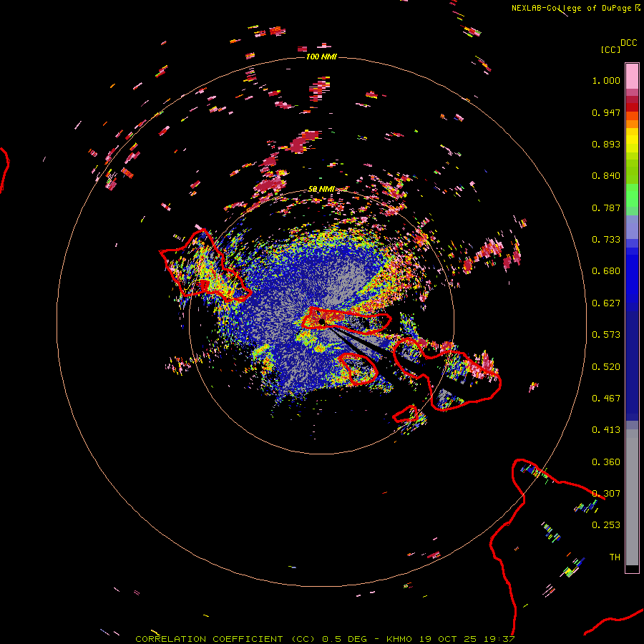Click the NEXLAB-College of DuPage credit text
Image resolution: width=644 pixels, height=644 pixels.
tap(571, 8)
